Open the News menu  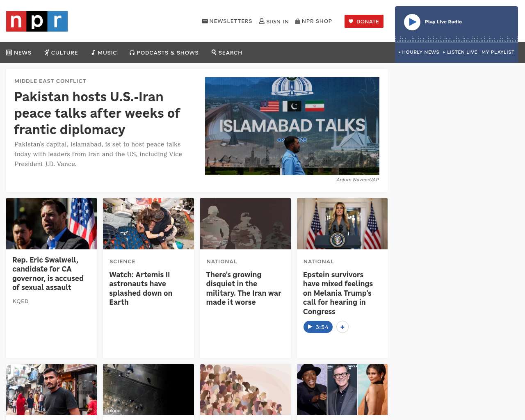tap(19, 52)
